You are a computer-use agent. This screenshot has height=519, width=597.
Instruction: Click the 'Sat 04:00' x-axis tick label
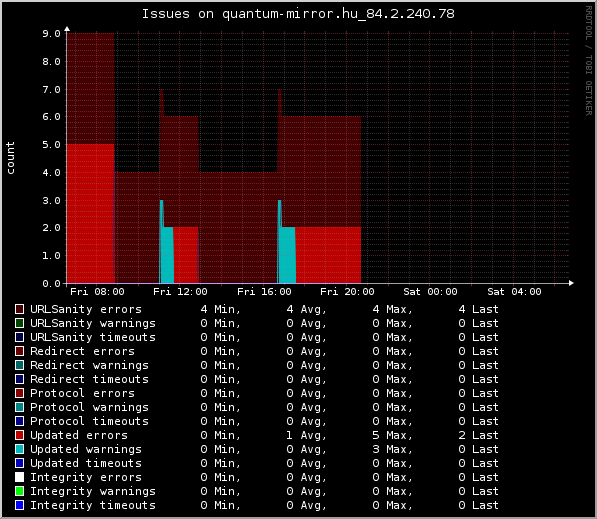(514, 292)
